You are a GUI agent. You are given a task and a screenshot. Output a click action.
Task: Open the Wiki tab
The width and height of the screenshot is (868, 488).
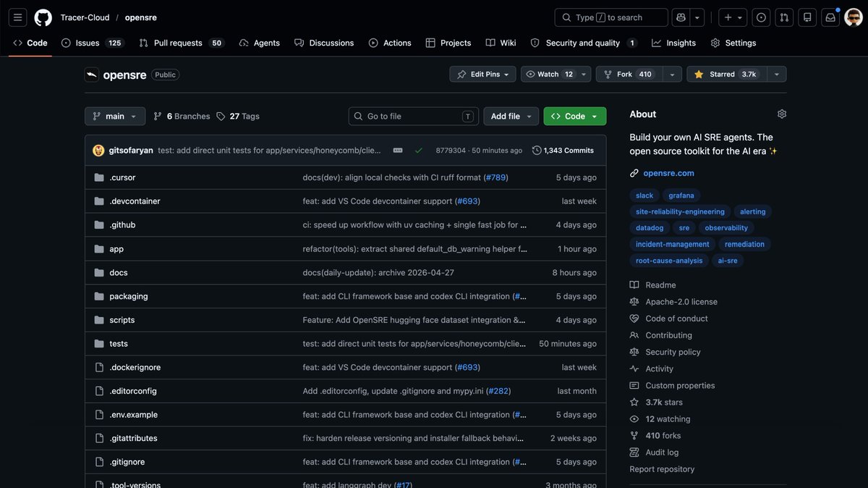pyautogui.click(x=501, y=43)
